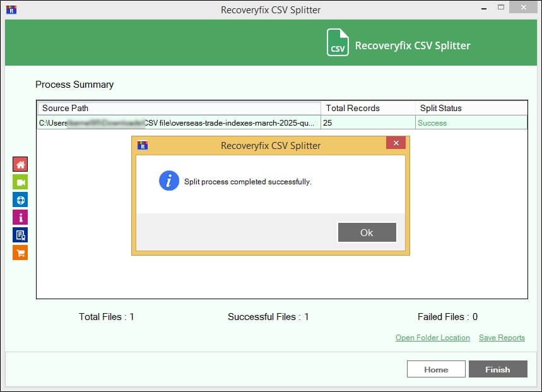Image resolution: width=542 pixels, height=392 pixels.
Task: Click the Success split status cell
Action: 471,122
